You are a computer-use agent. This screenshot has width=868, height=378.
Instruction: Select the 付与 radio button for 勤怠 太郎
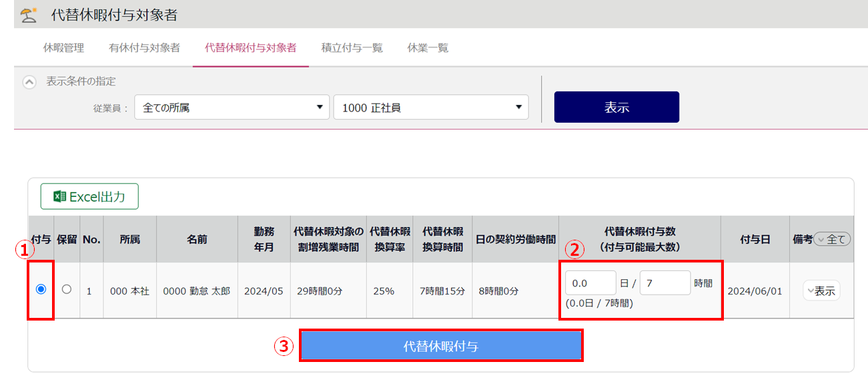(x=41, y=289)
